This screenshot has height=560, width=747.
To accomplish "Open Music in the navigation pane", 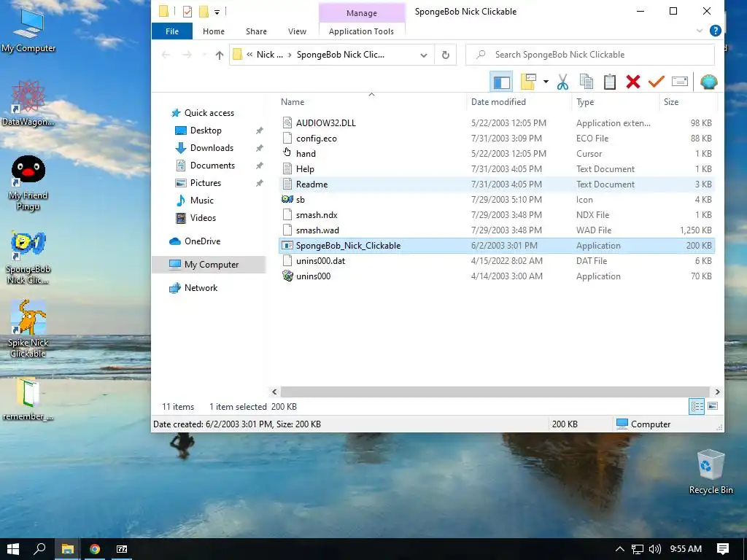I will [201, 201].
